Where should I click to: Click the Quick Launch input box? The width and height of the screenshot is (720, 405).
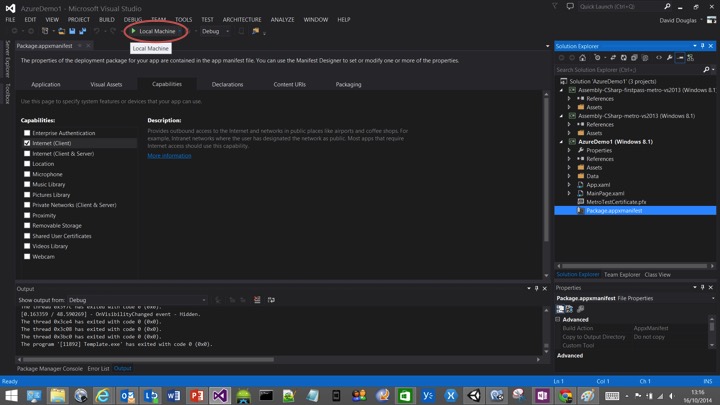620,6
